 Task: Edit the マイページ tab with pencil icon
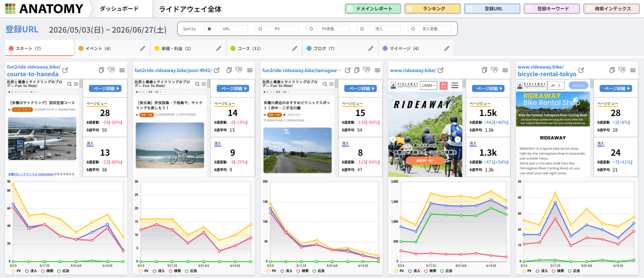(447, 48)
